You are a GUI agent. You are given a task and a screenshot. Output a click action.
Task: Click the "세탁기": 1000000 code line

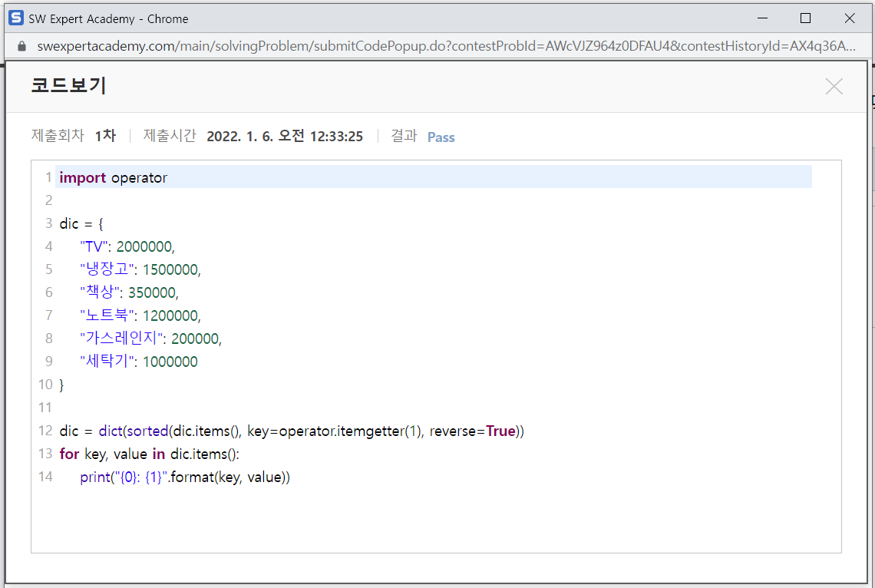138,362
